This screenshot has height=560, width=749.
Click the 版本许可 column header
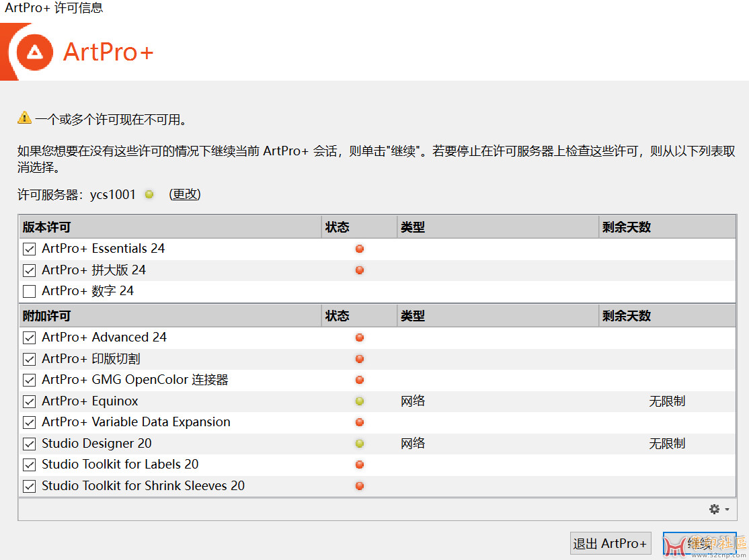point(46,227)
